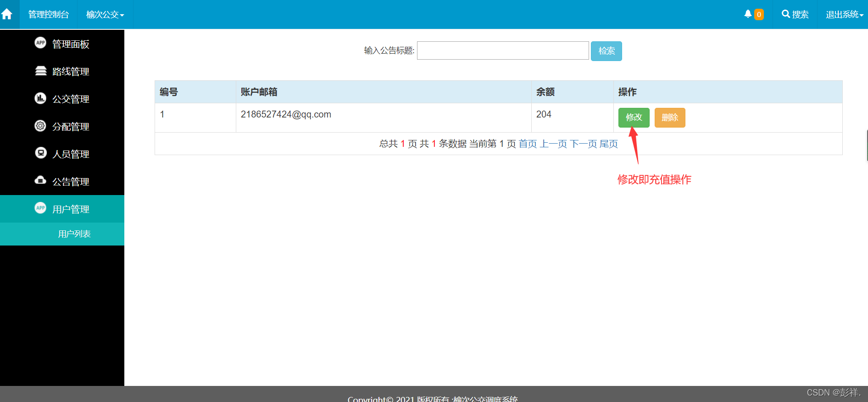Open the notification bell icon
868x402 pixels.
(748, 14)
